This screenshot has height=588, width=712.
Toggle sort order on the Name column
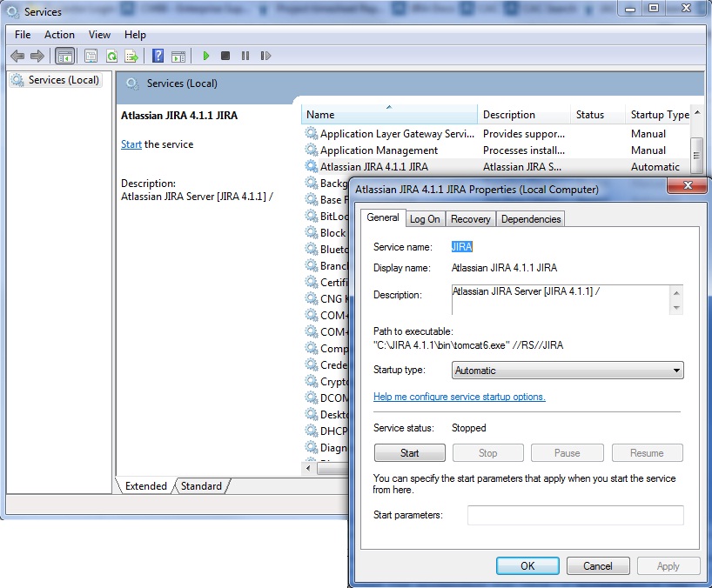(389, 114)
